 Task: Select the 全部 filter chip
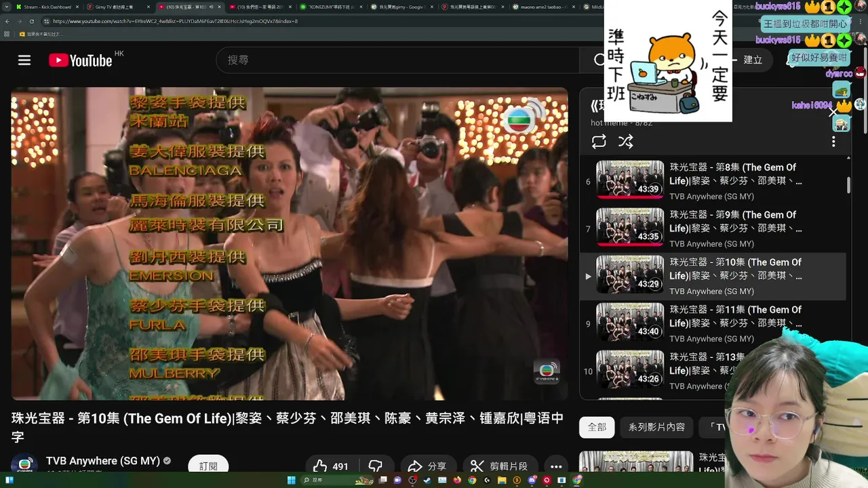point(597,427)
